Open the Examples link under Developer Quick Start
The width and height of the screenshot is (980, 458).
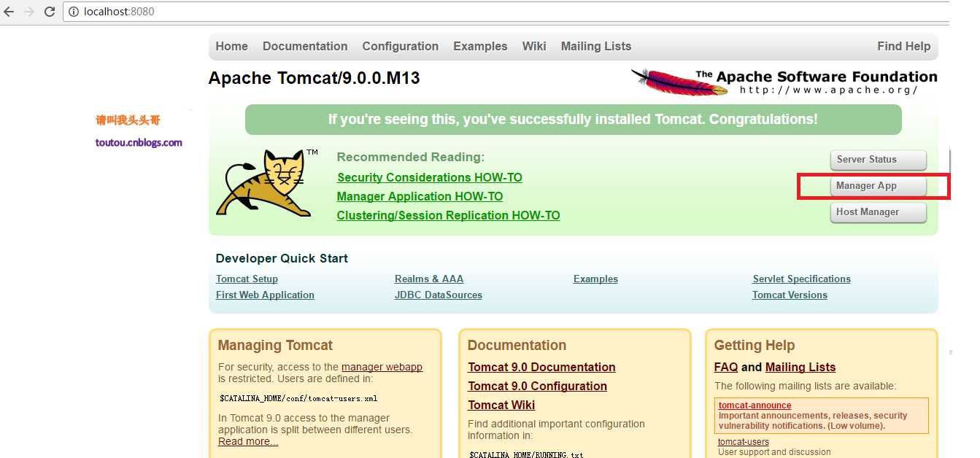595,279
